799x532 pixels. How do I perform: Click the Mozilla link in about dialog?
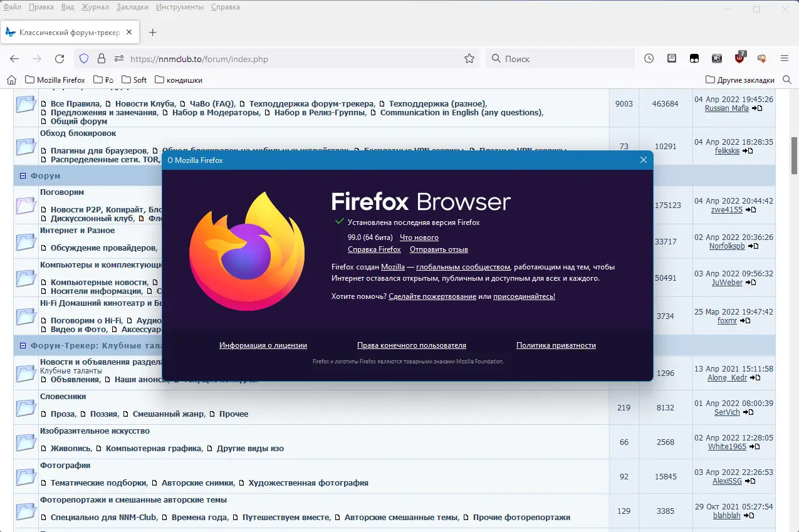(393, 267)
